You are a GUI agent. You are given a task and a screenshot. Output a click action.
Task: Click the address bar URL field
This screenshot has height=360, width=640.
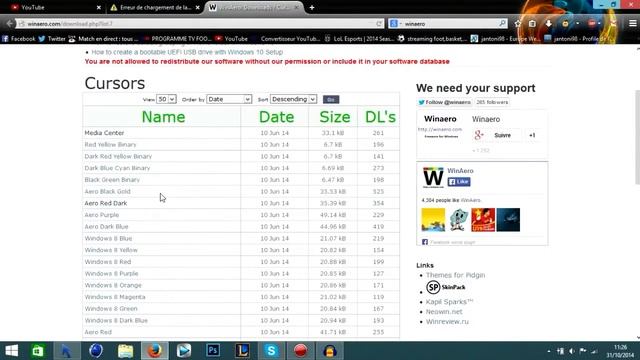[200, 24]
